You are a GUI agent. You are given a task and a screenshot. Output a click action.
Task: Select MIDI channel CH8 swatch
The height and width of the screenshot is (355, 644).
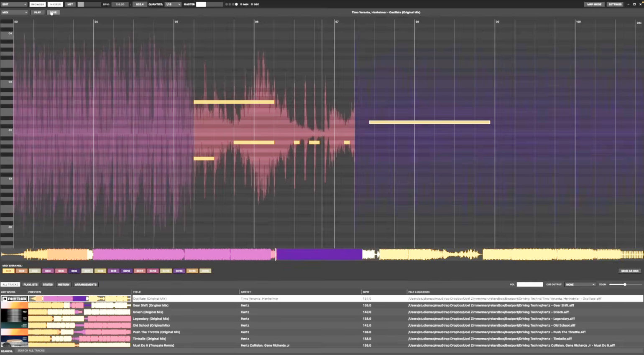(x=100, y=271)
